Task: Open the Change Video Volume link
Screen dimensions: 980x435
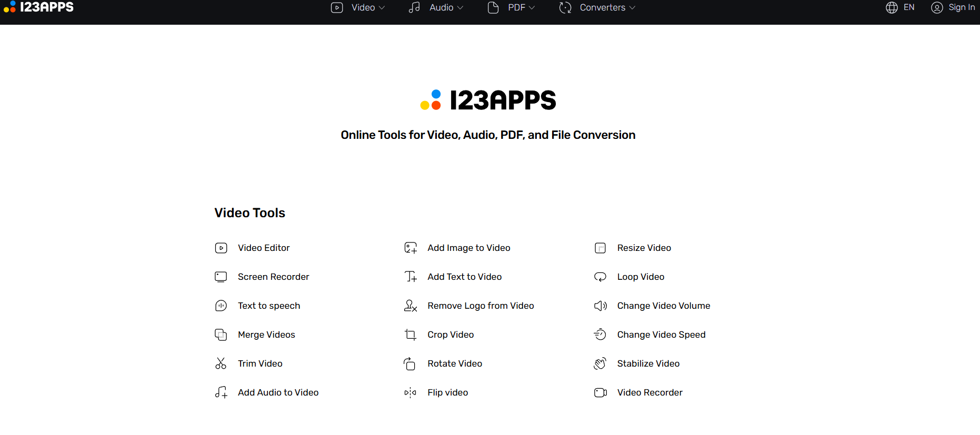Action: coord(664,306)
